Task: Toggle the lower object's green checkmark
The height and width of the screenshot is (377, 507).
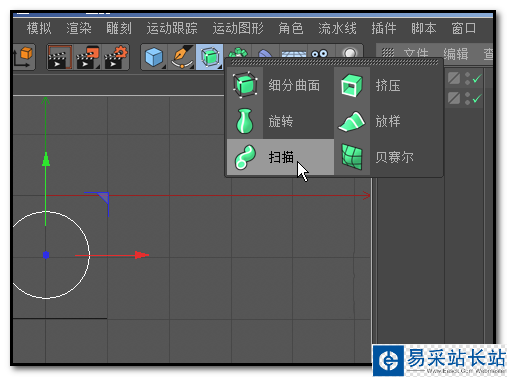Action: click(x=477, y=98)
